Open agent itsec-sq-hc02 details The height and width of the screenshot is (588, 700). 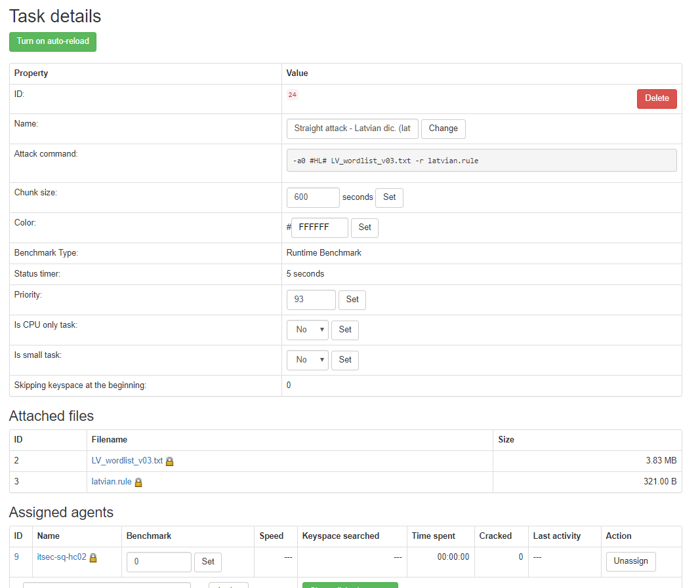pyautogui.click(x=62, y=557)
